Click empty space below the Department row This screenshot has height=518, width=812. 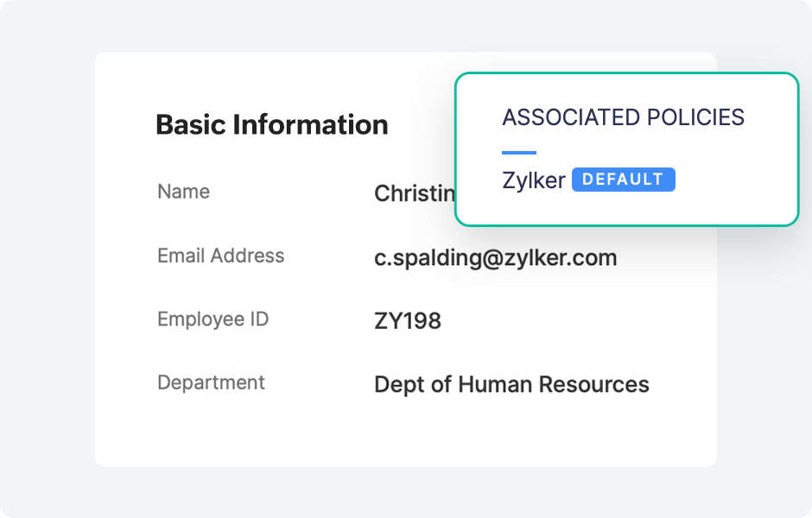click(x=406, y=432)
